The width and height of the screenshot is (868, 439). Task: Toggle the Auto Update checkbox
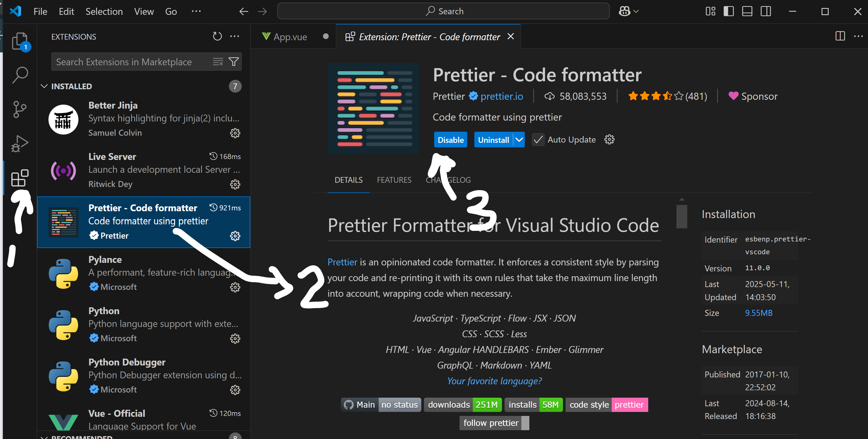538,140
